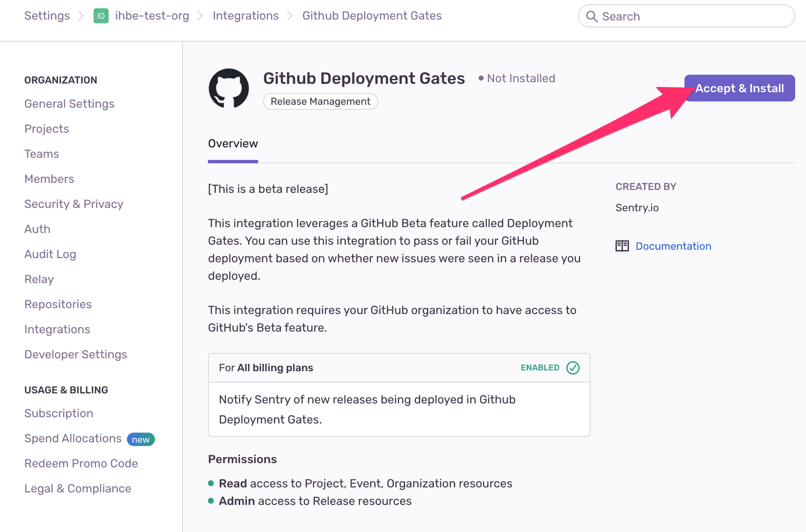Click the Not Installed status dot
Screen dimensions: 806x532
click(481, 78)
